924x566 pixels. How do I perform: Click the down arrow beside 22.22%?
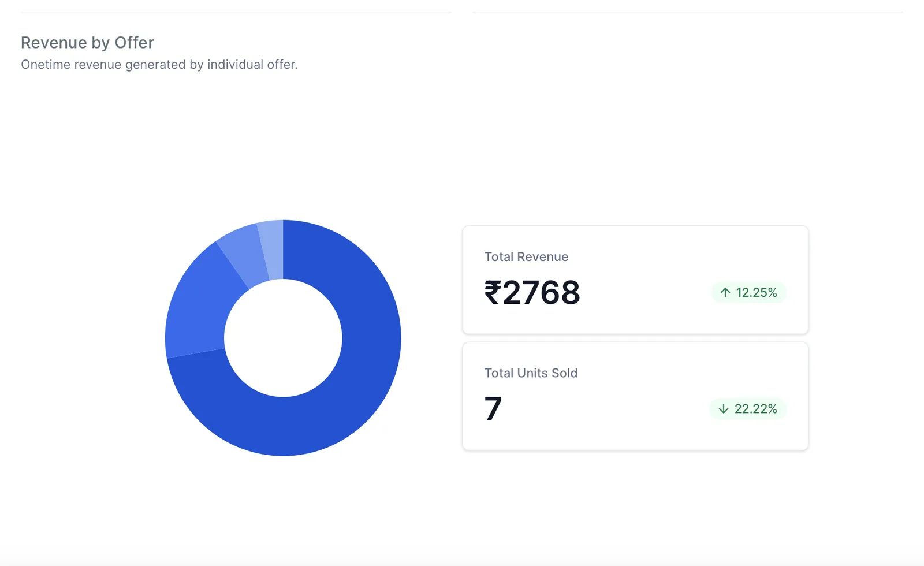(x=724, y=409)
